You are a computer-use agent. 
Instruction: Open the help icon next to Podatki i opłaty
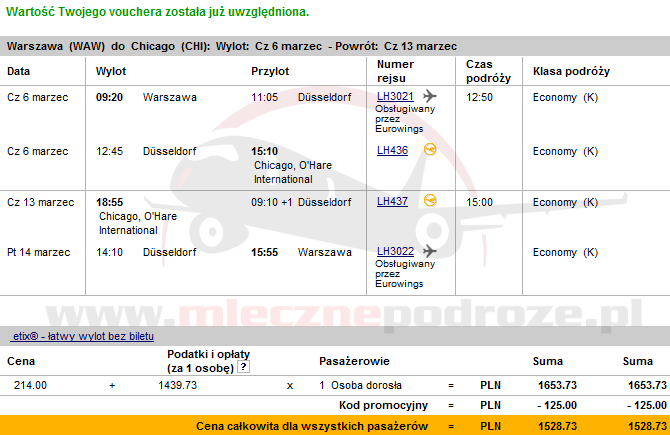tap(242, 368)
